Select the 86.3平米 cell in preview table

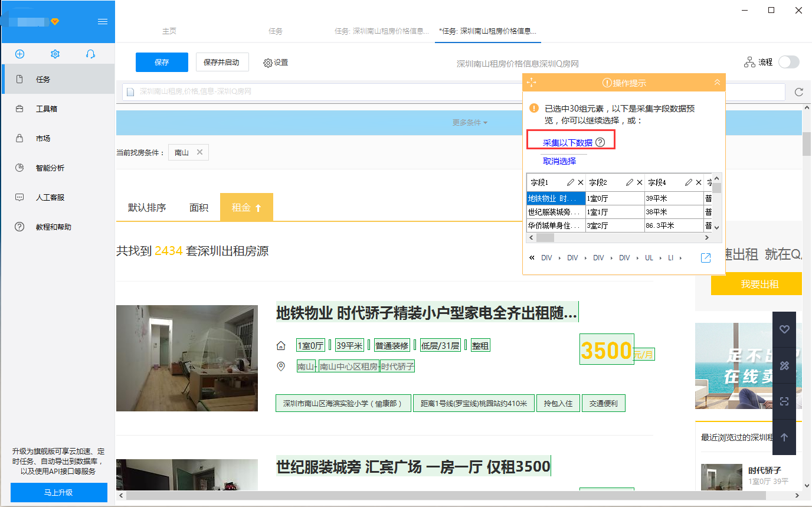point(674,225)
